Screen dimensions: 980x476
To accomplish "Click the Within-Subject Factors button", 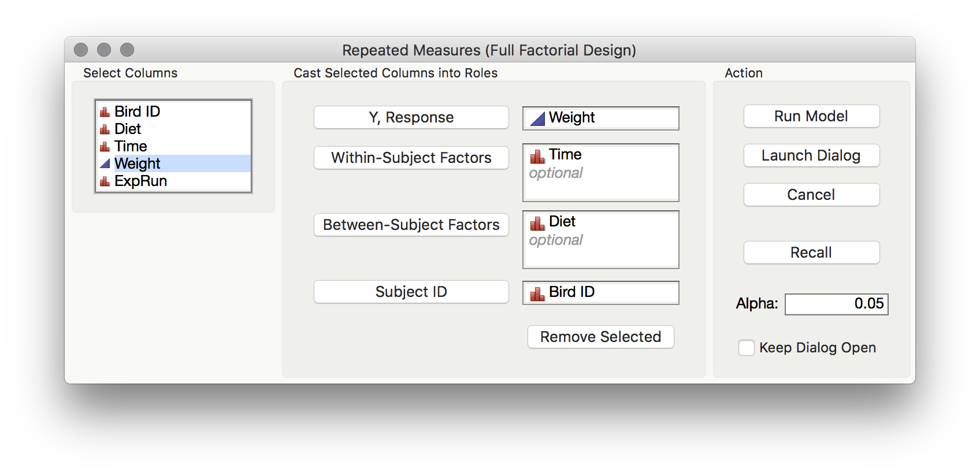I will 411,158.
